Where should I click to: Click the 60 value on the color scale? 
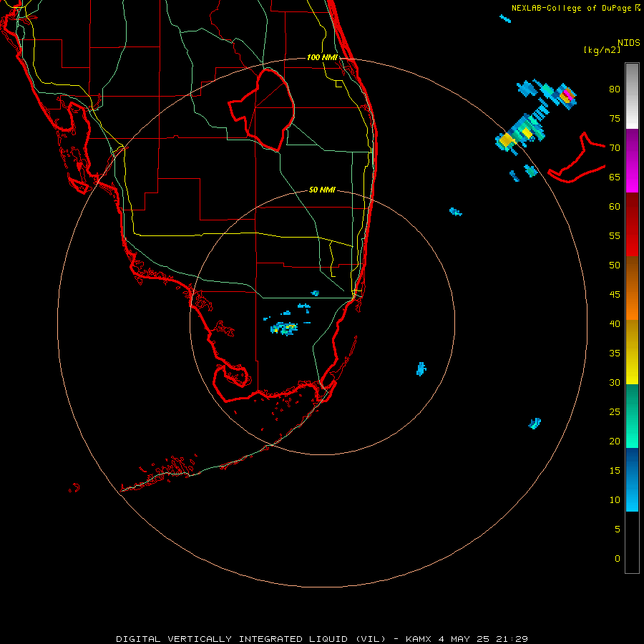(x=615, y=207)
